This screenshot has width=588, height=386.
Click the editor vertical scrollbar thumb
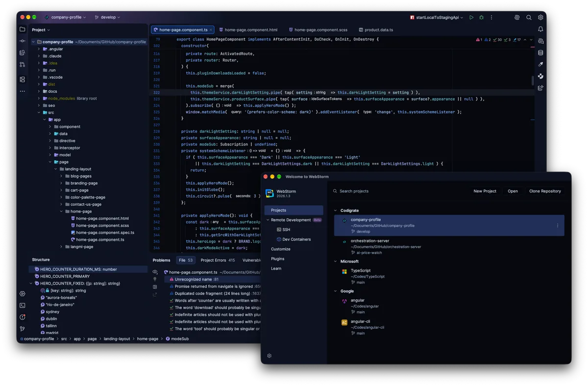533,81
